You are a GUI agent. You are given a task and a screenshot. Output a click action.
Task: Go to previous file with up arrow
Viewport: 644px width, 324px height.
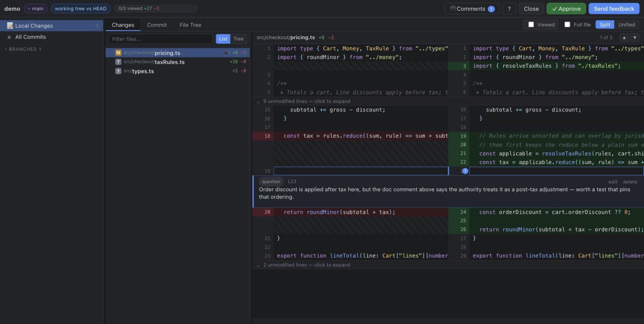(x=624, y=38)
